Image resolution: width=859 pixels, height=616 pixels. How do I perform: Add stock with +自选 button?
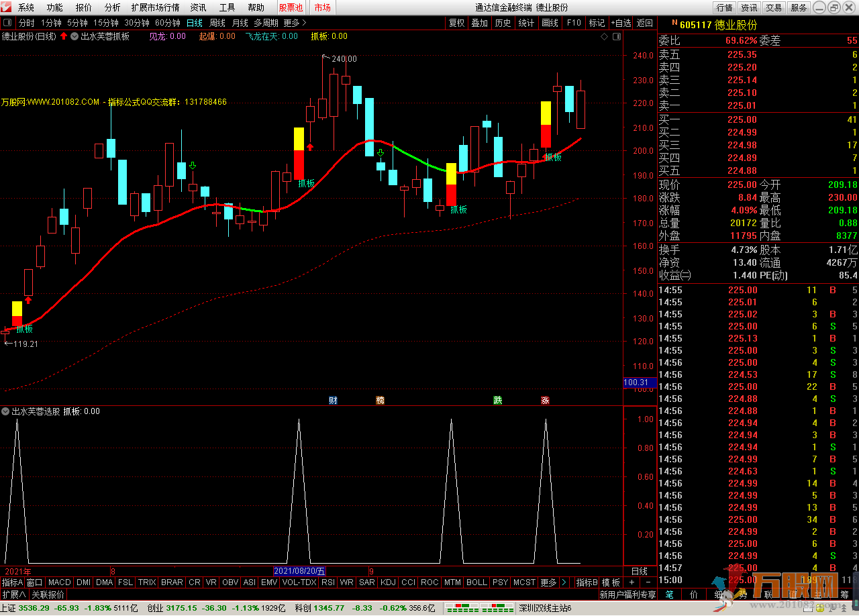point(621,23)
